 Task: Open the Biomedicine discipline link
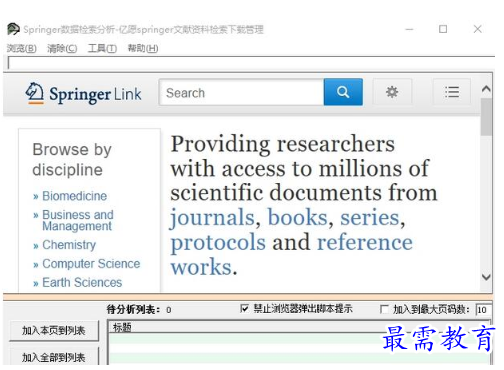(75, 196)
